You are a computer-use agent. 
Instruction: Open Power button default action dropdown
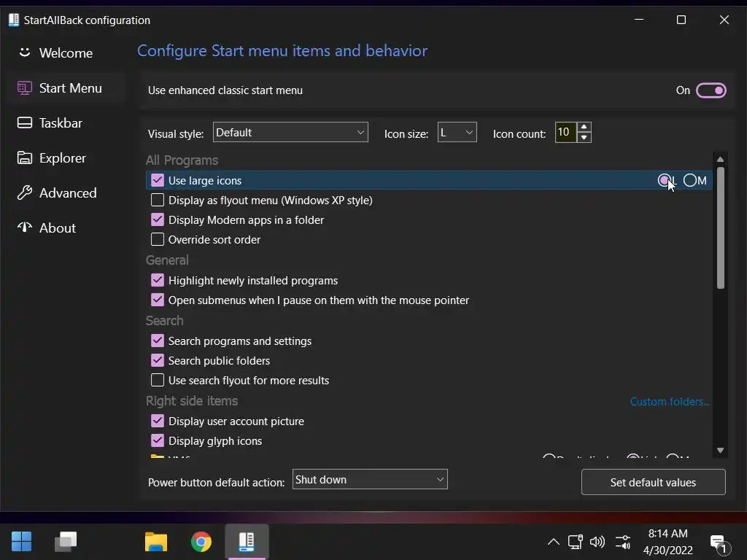(370, 479)
